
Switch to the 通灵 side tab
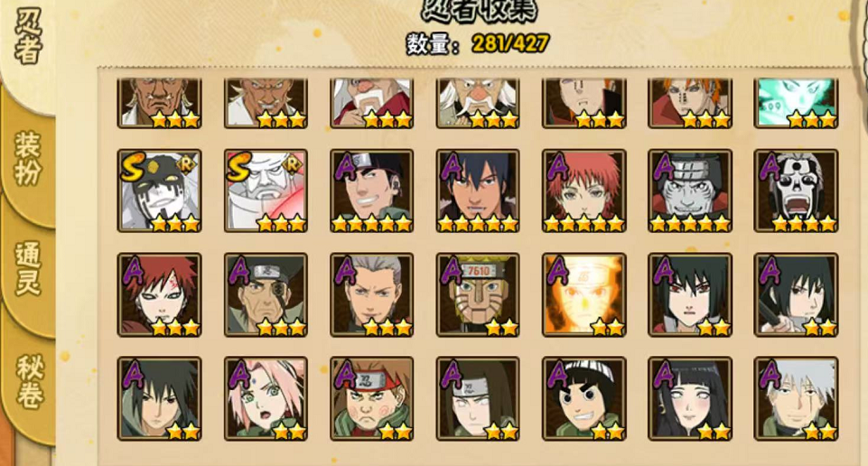point(28,268)
